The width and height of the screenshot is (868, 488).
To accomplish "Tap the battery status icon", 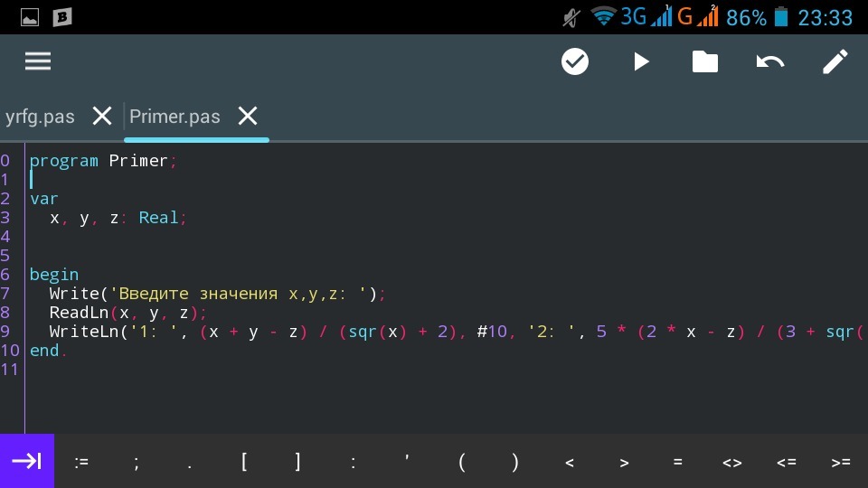I will pos(780,16).
